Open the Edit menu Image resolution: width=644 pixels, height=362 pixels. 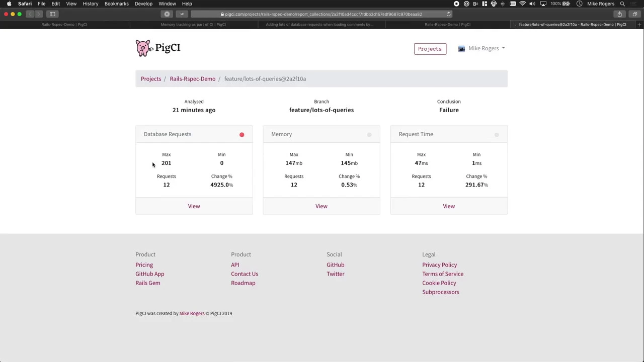(56, 4)
